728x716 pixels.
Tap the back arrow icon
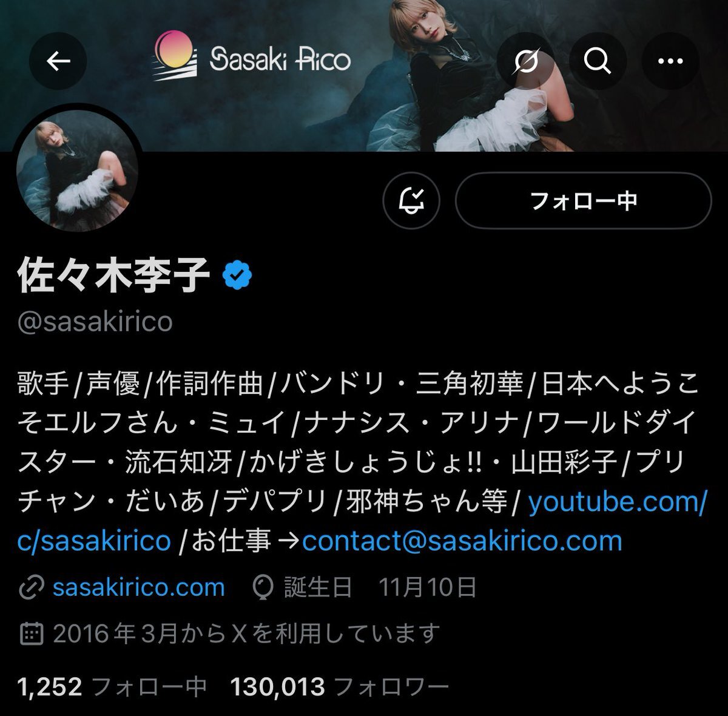tap(58, 61)
